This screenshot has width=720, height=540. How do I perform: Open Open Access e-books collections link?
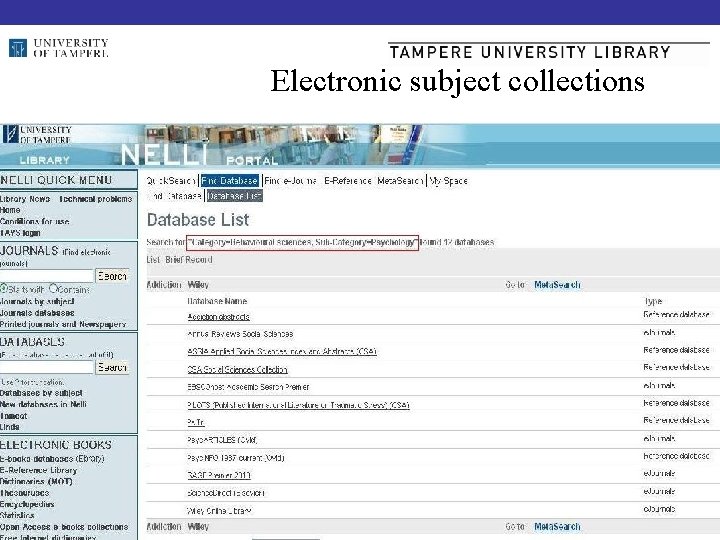(64, 527)
